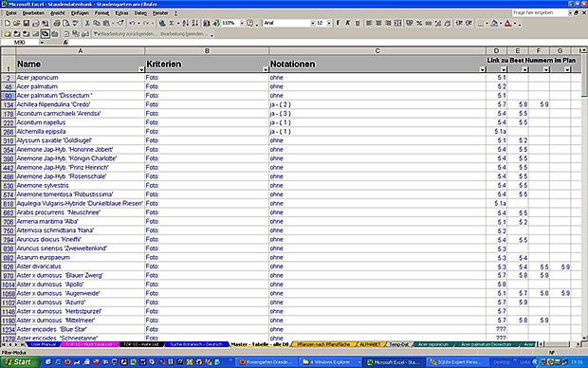Image resolution: width=588 pixels, height=368 pixels.
Task: Align cell text to the right
Action: point(388,24)
